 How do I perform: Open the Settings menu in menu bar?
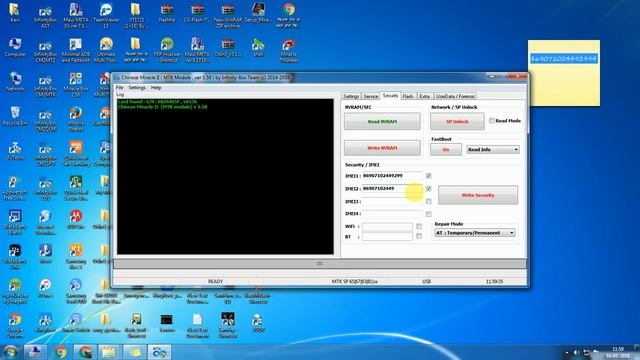(137, 87)
